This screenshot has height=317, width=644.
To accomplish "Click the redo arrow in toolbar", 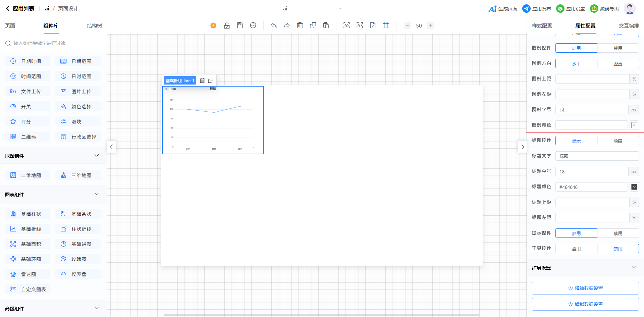I will pos(287,25).
